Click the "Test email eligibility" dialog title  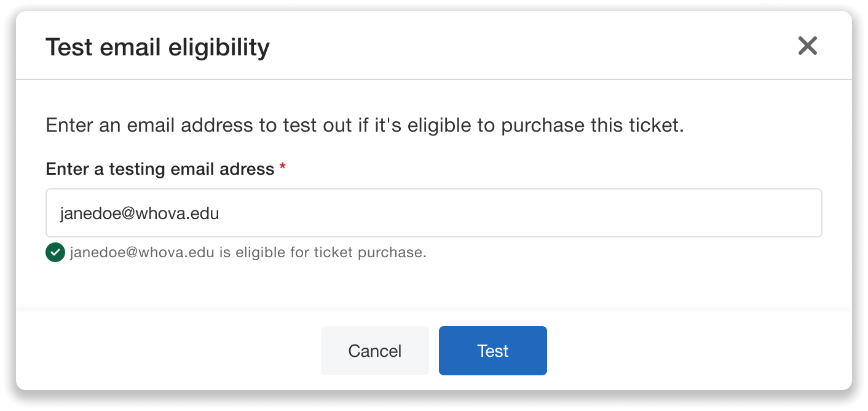[157, 47]
